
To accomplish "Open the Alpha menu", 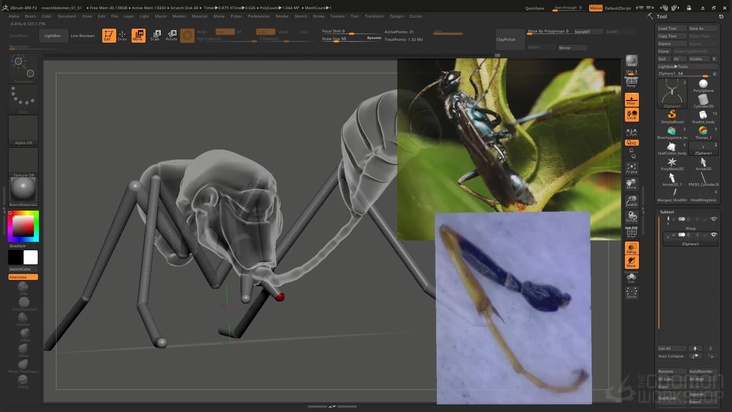I will (x=14, y=16).
